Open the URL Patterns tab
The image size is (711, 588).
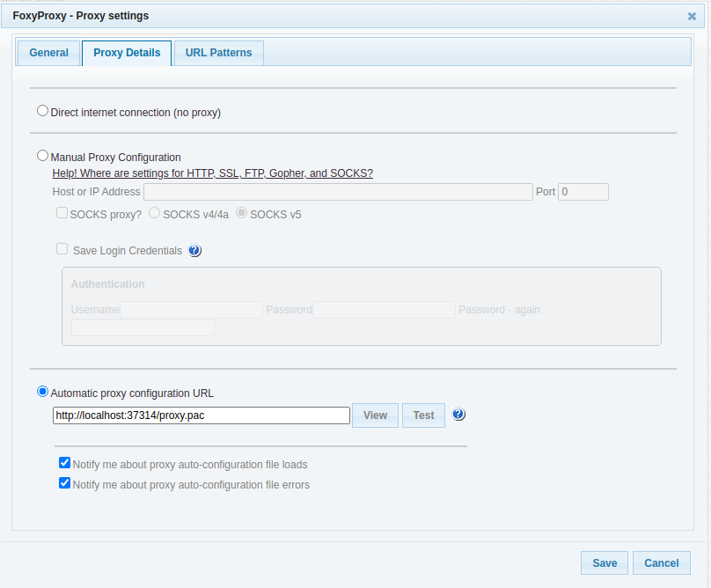(x=218, y=53)
